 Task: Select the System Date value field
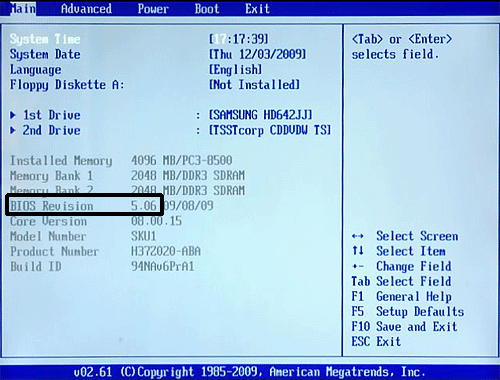[257, 54]
